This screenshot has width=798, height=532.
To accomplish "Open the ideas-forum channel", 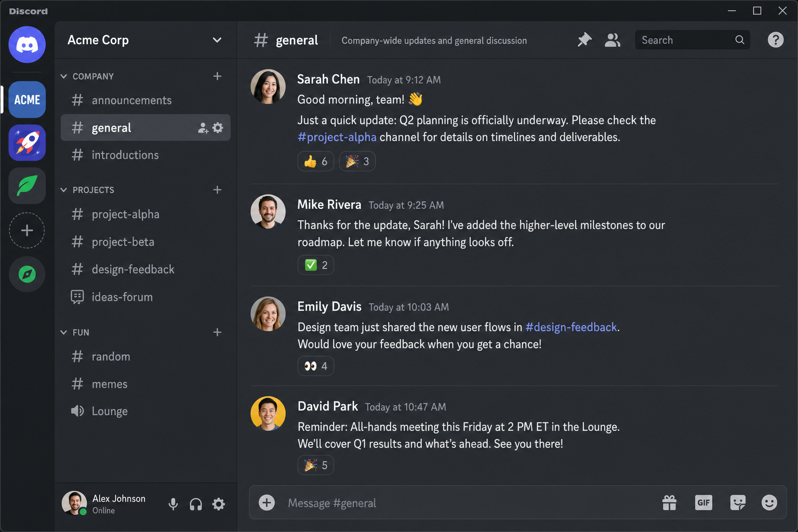I will click(x=145, y=297).
